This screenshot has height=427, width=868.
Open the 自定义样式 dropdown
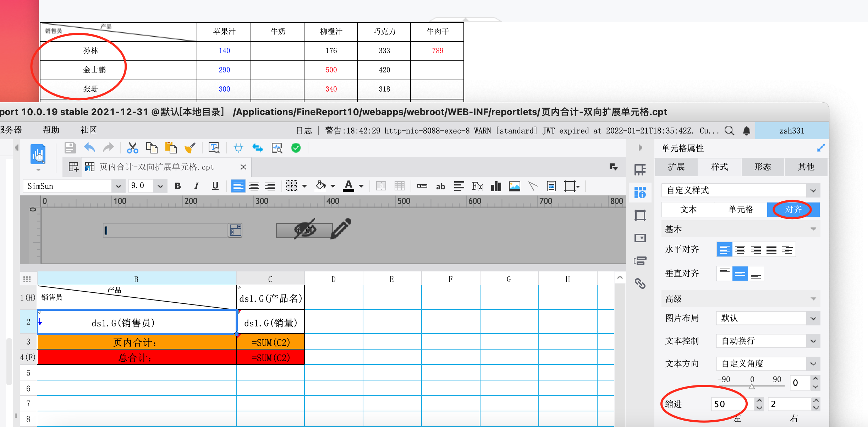click(x=813, y=190)
